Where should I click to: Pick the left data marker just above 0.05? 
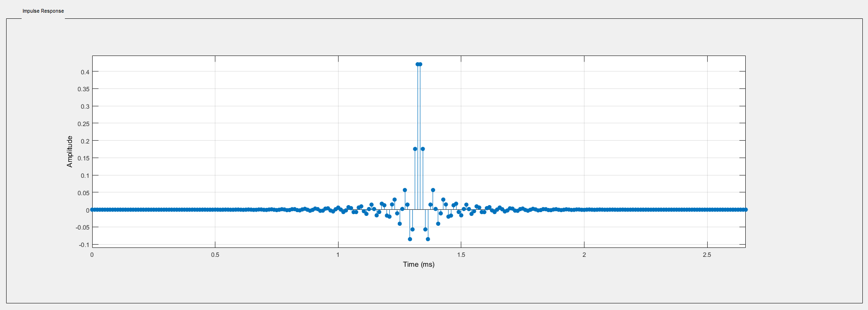(405, 191)
